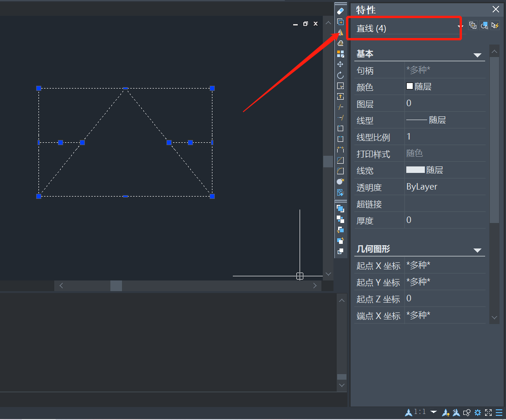Click properties panel scroll down arrow
Image resolution: width=506 pixels, height=420 pixels.
tap(494, 318)
